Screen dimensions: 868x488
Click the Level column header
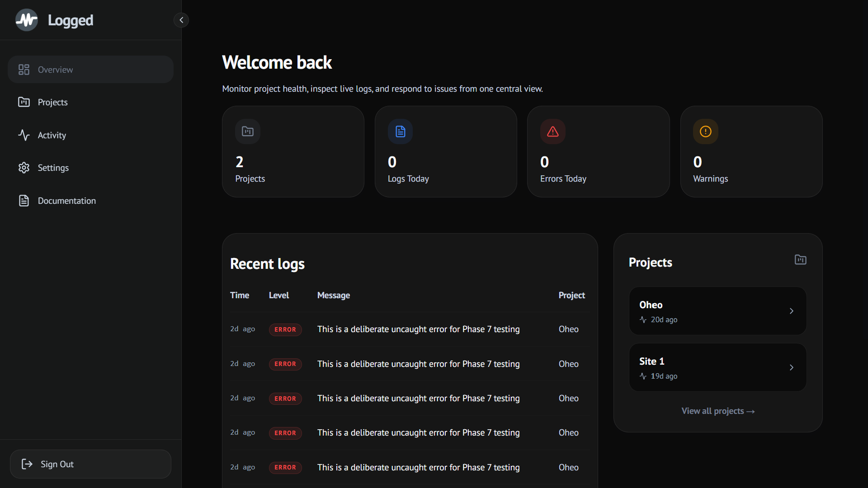click(279, 295)
